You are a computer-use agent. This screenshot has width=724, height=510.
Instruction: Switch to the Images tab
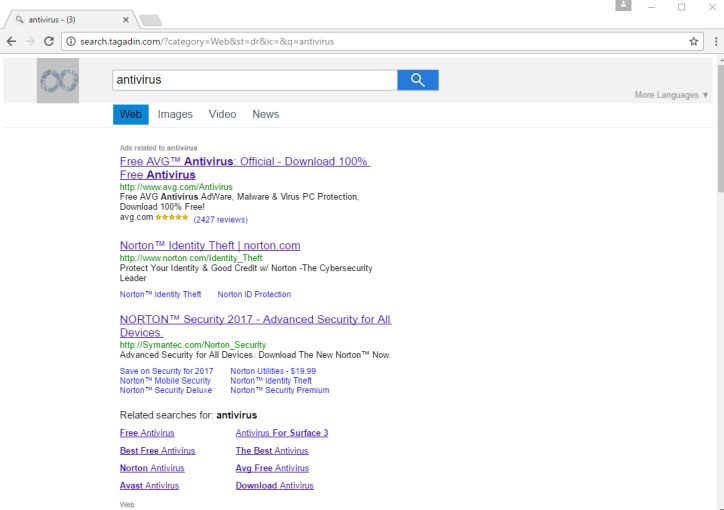(x=175, y=114)
